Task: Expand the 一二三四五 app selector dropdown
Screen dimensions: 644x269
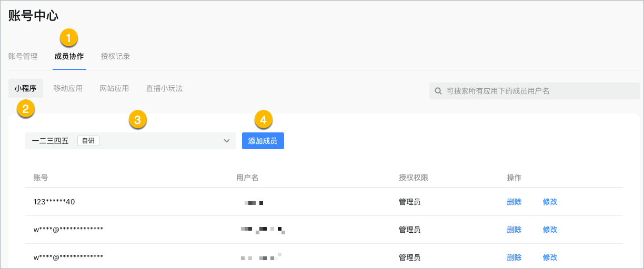Action: click(130, 141)
